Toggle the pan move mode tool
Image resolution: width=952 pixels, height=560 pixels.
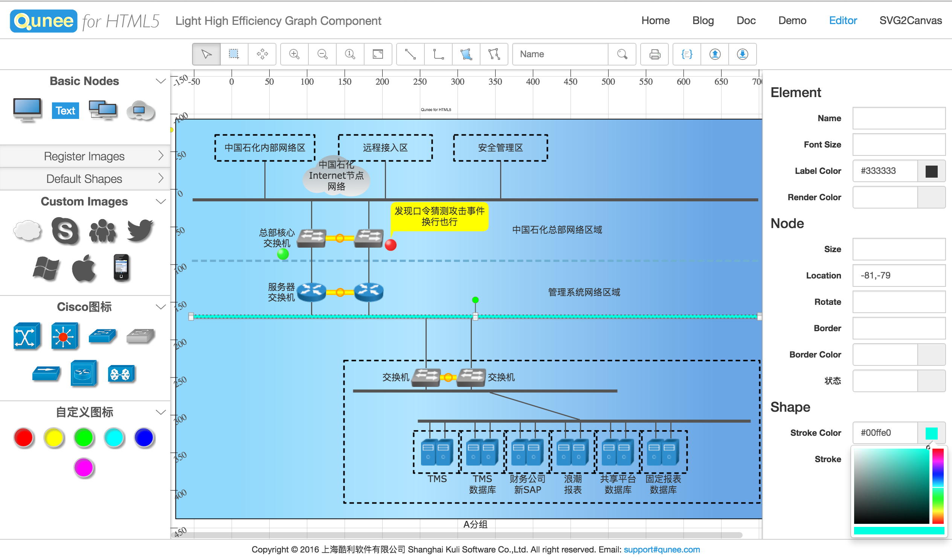coord(262,54)
